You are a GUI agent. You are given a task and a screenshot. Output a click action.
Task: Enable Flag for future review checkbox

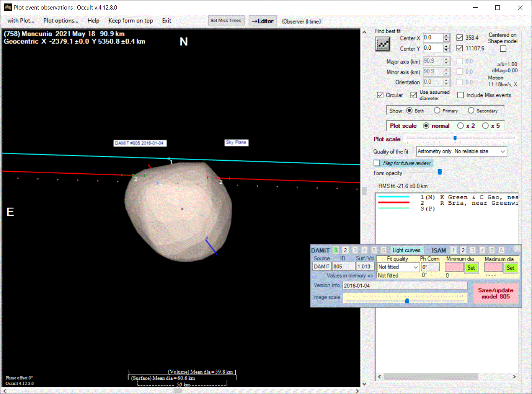377,163
